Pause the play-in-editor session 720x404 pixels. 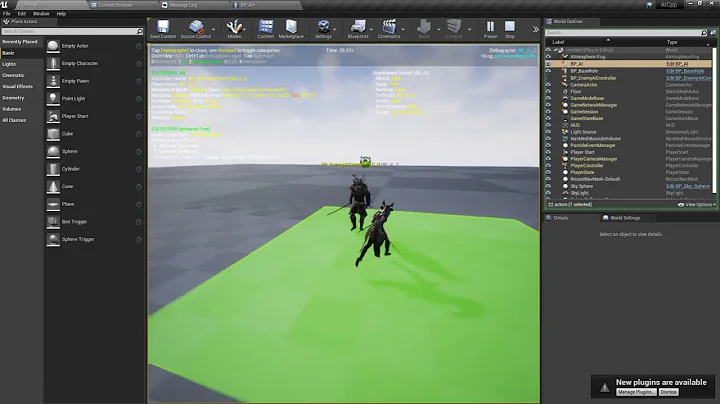490,26
